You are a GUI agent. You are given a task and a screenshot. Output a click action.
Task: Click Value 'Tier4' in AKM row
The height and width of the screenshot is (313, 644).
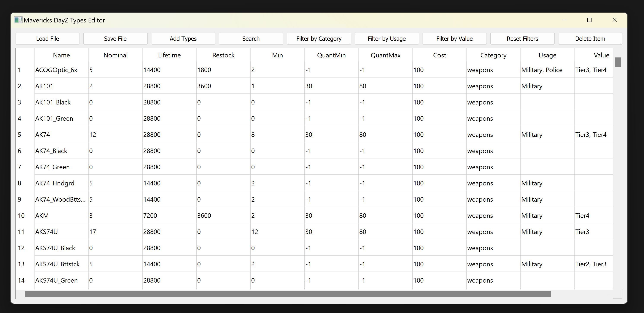pyautogui.click(x=594, y=216)
